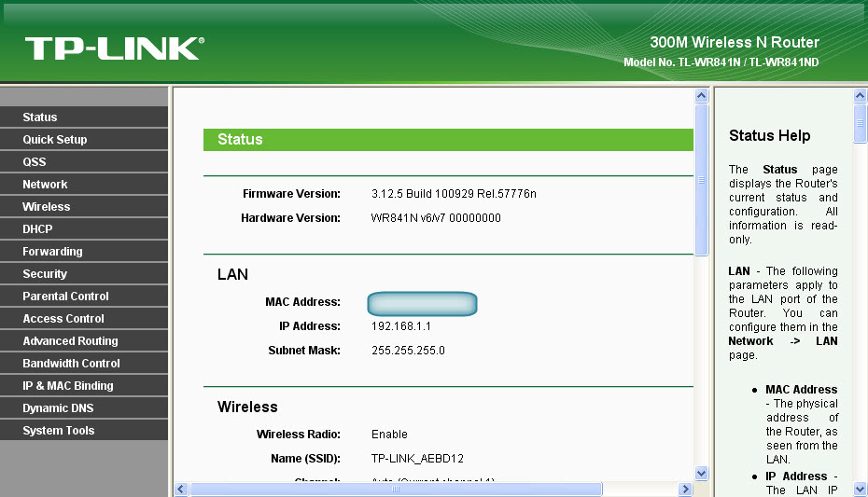Open the Status menu page
Viewport: 868px width, 497px height.
(x=40, y=117)
